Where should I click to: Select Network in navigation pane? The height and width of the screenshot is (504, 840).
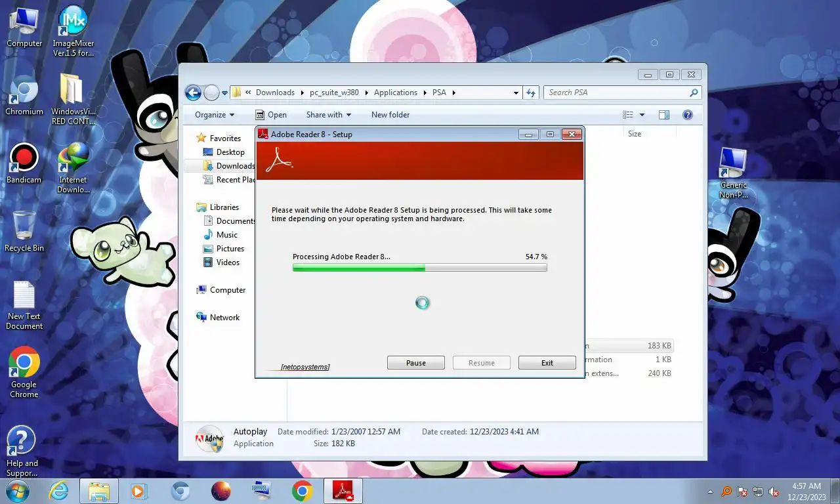pyautogui.click(x=224, y=318)
